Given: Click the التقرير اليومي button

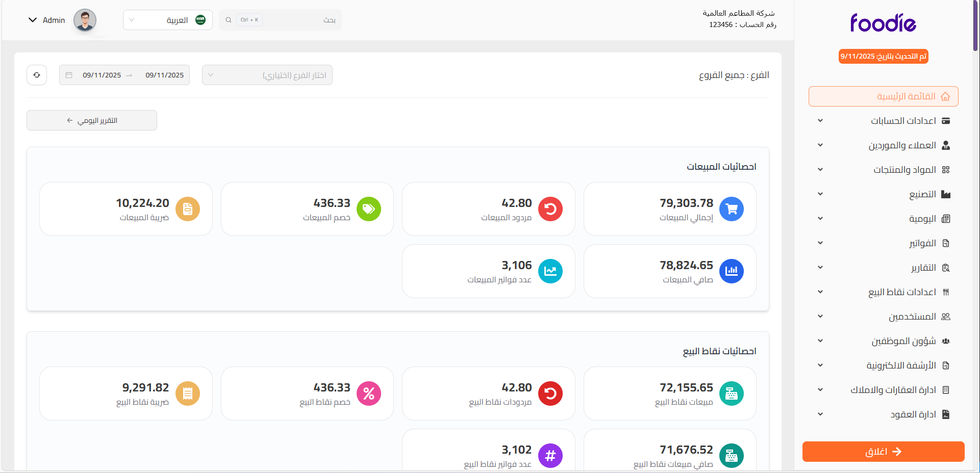Looking at the screenshot, I should (x=92, y=120).
